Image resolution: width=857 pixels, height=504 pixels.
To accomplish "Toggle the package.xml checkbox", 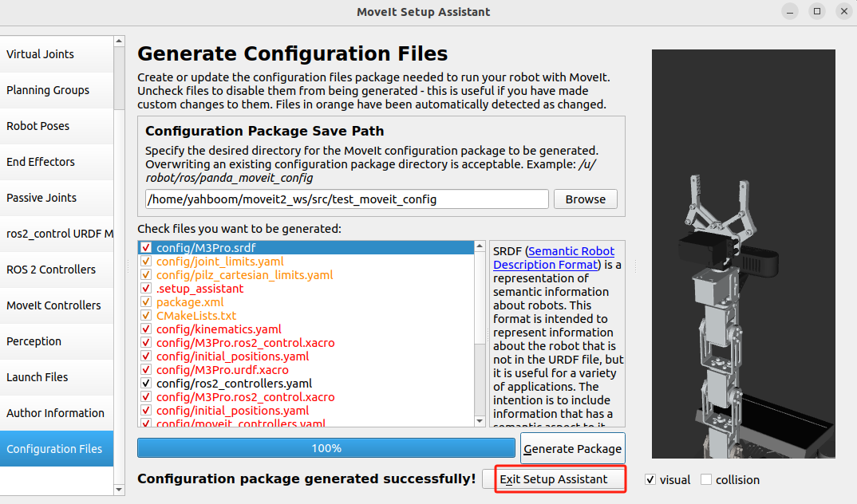I will pyautogui.click(x=146, y=302).
